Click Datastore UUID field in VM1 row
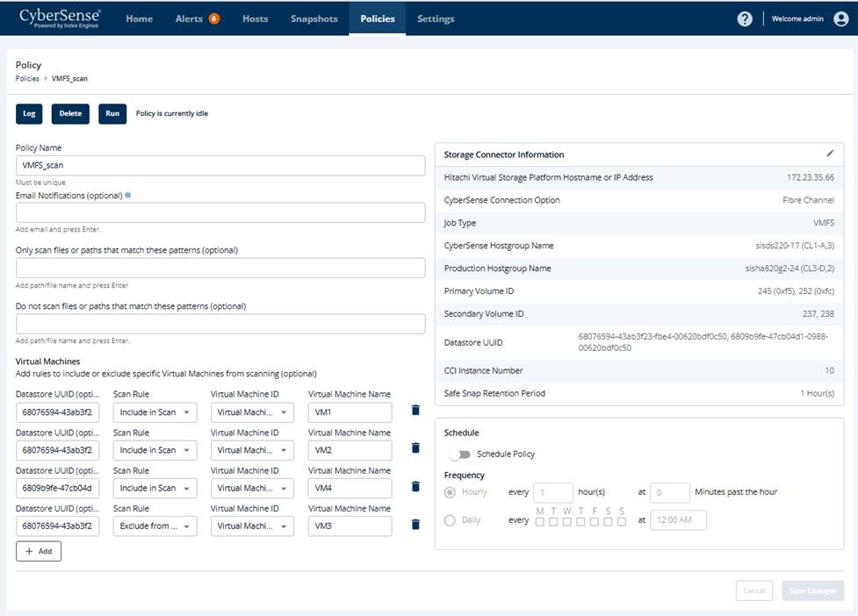The width and height of the screenshot is (858, 616). [57, 412]
